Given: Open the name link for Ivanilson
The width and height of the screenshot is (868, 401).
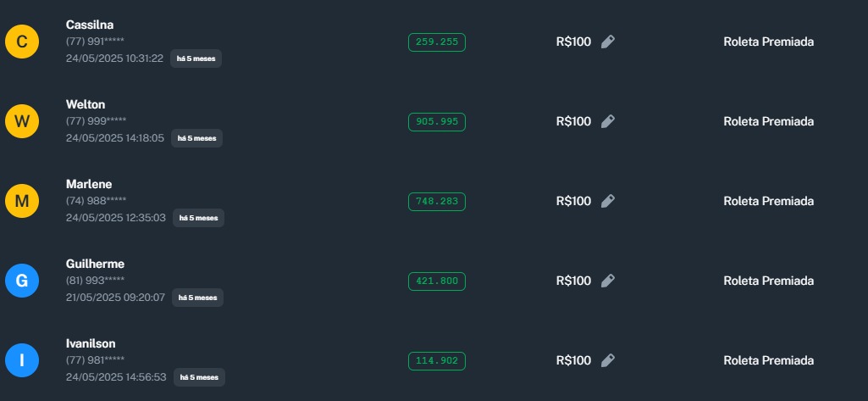Looking at the screenshot, I should point(91,343).
